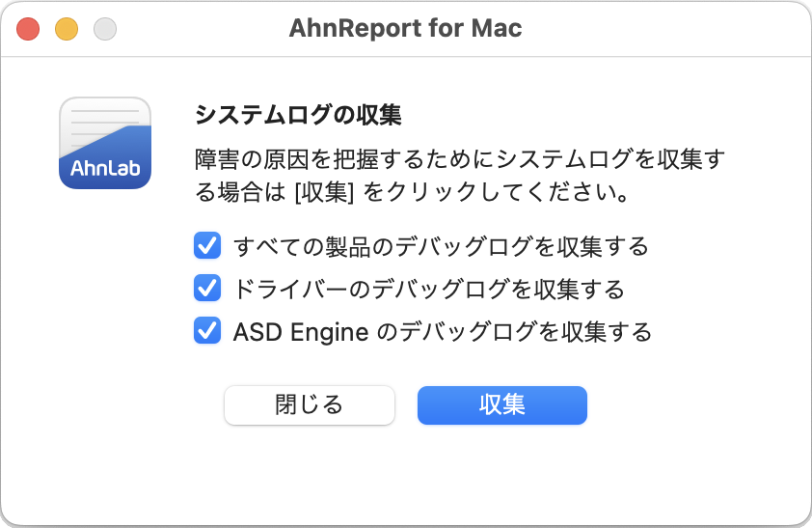Disable the ASD Engine debug log checkbox
The height and width of the screenshot is (528, 812).
[x=207, y=330]
